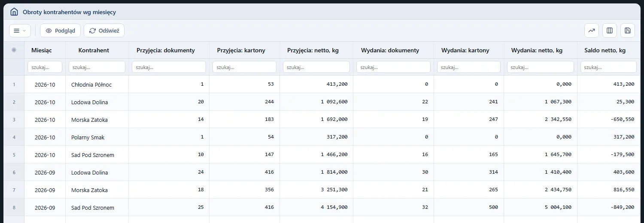The image size is (644, 223).
Task: Click the Podgląd preview button
Action: pyautogui.click(x=60, y=30)
